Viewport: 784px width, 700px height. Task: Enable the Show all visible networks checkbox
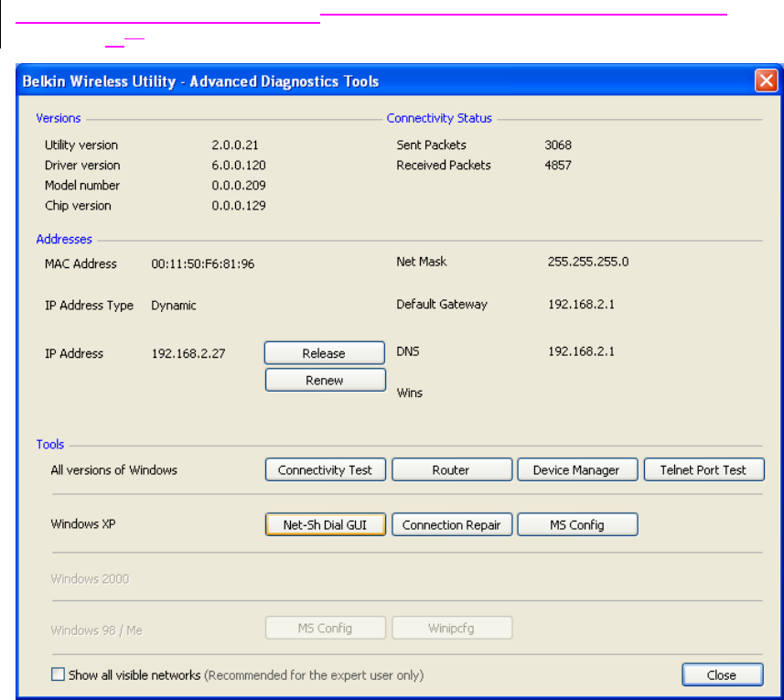[x=59, y=675]
